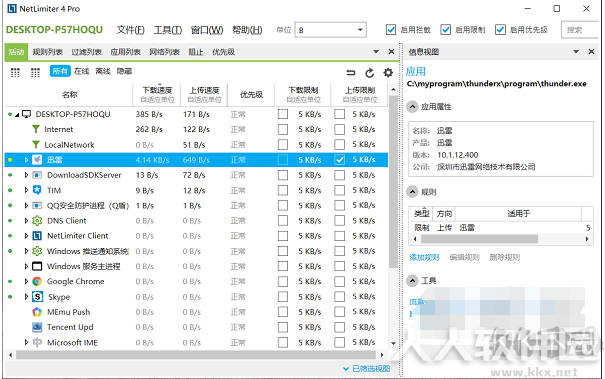Click the QQ安全防护进程 app icon
The image size is (605, 379).
[37, 206]
